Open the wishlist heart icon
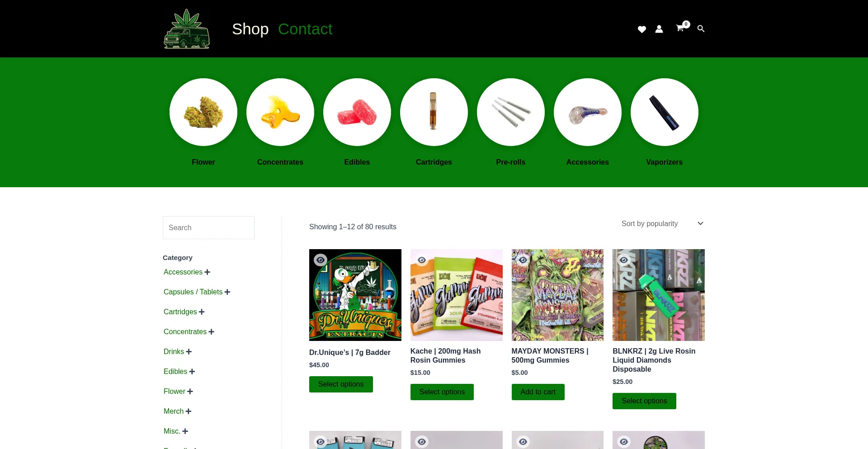Screen dimensions: 868x449 [x=642, y=29]
